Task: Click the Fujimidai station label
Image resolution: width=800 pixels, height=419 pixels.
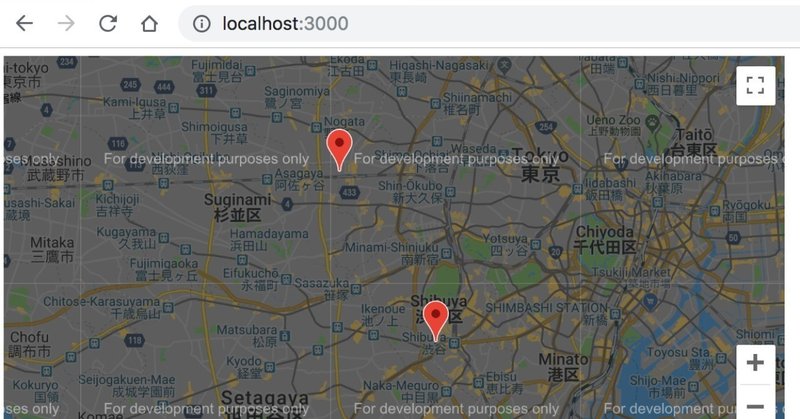Action: point(217,70)
